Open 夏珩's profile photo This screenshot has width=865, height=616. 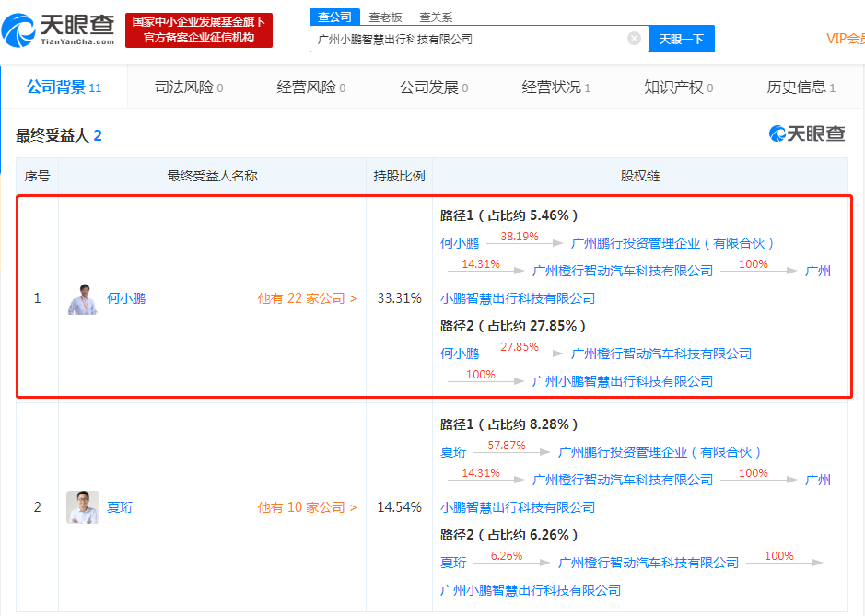pyautogui.click(x=83, y=506)
